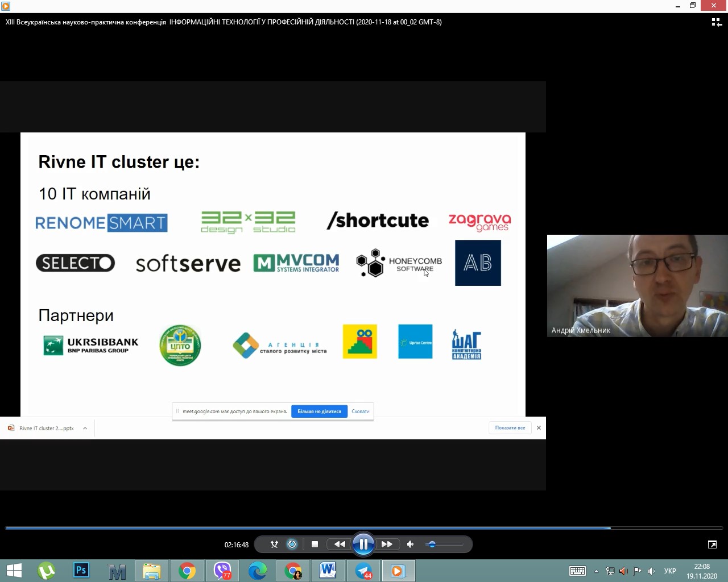Open Telegram with 44 badge
728x582 pixels.
coord(363,571)
